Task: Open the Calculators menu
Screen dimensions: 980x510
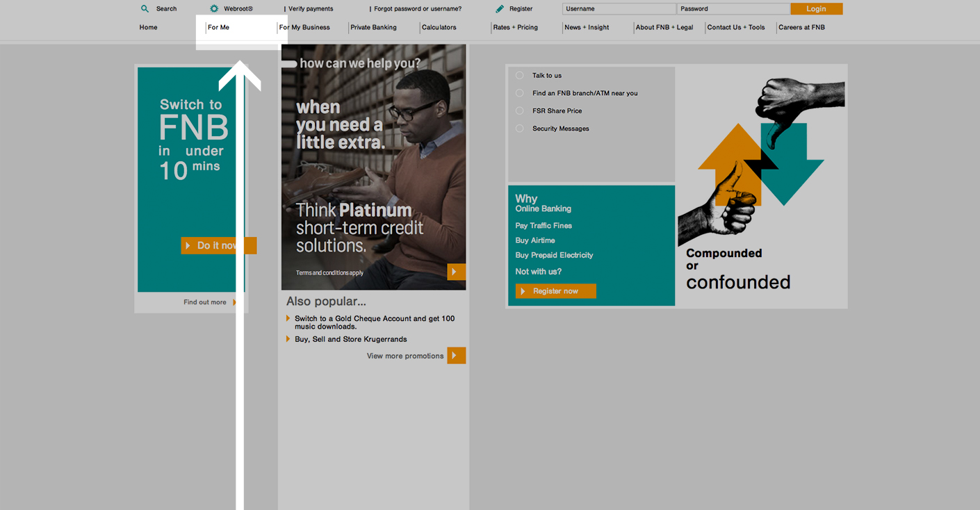Action: pos(439,28)
